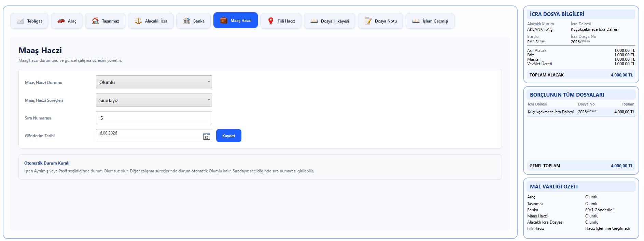Click 'Haciz İşlemine Geçilmedi' status text
This screenshot has height=241, width=644.
607,228
